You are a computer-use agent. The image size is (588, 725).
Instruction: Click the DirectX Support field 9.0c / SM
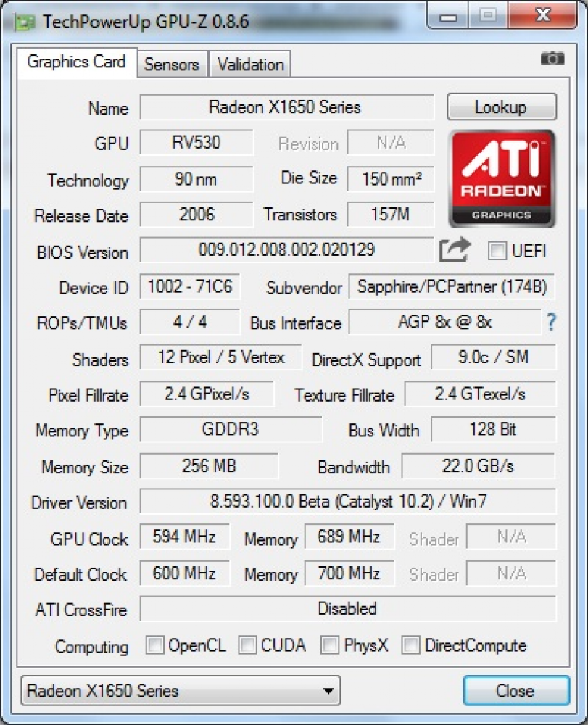coord(493,357)
